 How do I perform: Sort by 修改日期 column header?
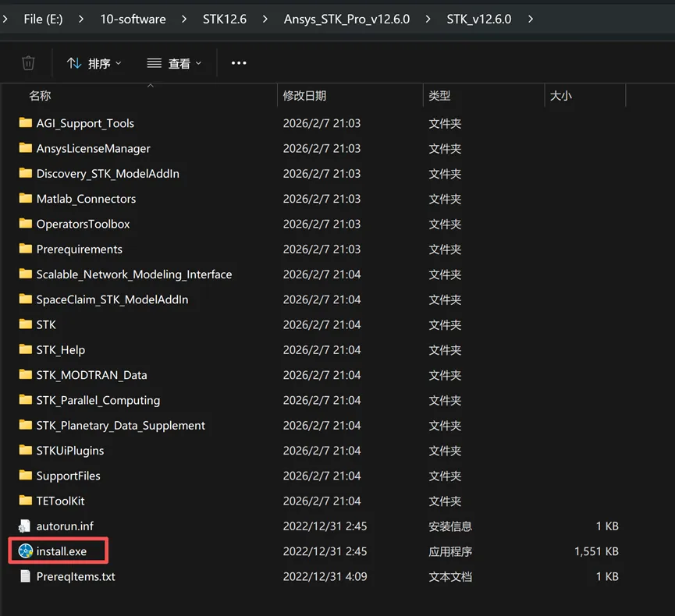tap(304, 95)
